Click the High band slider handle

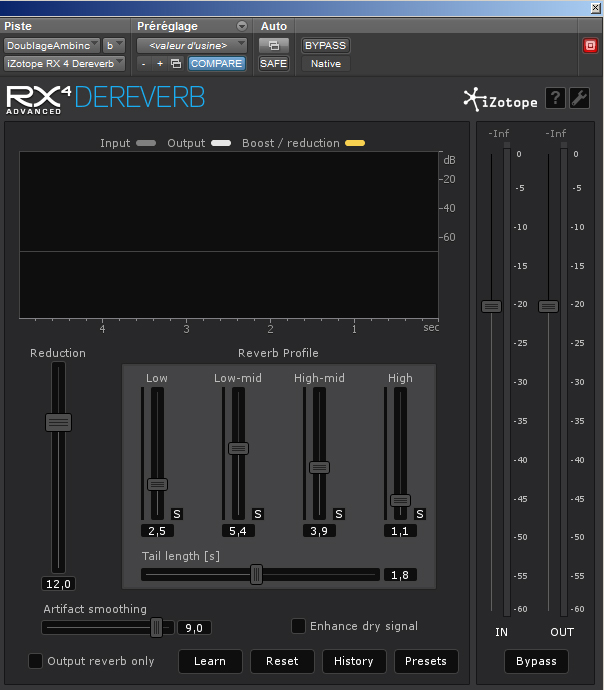(400, 500)
